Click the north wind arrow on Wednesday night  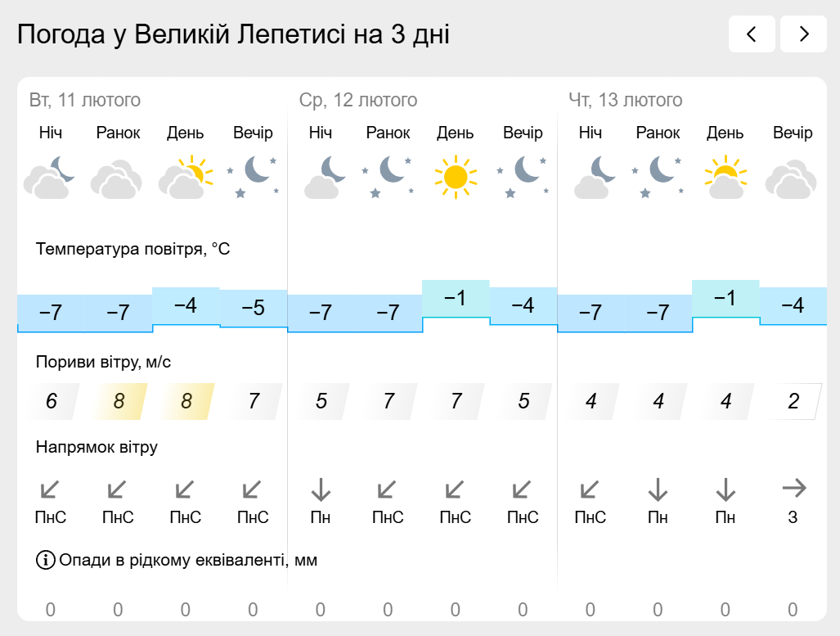(321, 489)
